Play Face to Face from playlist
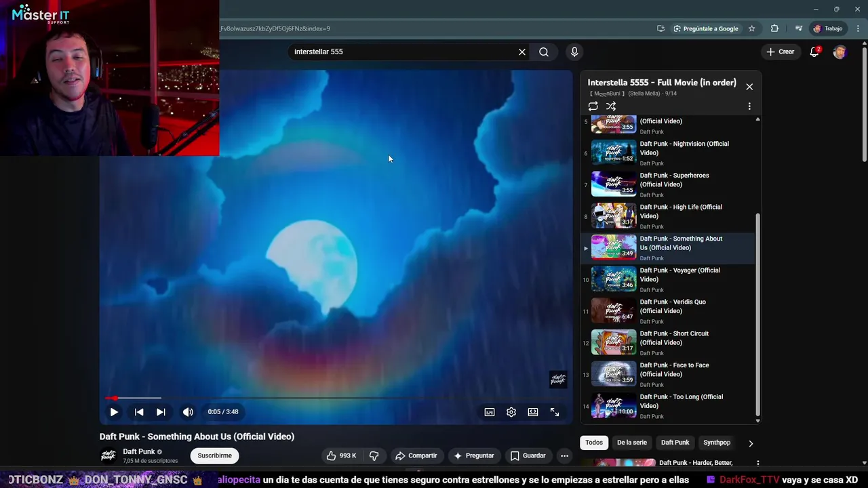The height and width of the screenshot is (488, 868). click(x=668, y=375)
